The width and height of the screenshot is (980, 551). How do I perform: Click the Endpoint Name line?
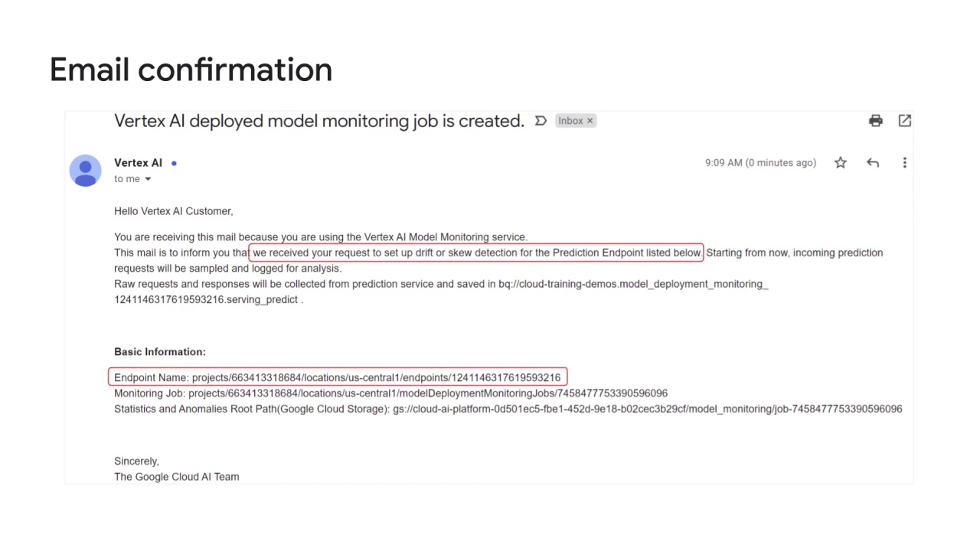point(338,377)
